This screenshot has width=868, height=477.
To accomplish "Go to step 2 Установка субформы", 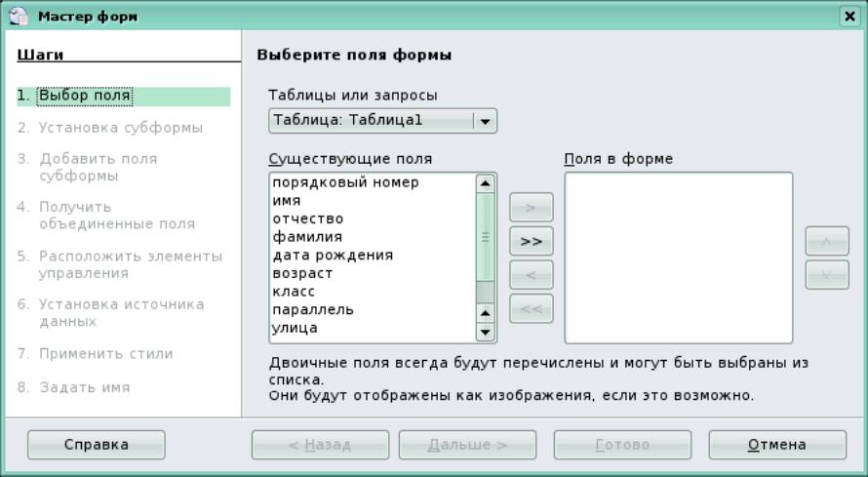I will (x=110, y=128).
